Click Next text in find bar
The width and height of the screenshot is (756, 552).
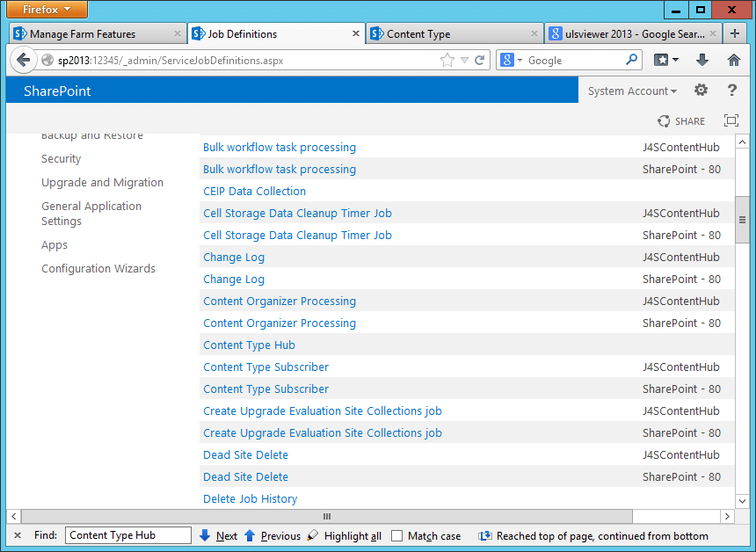(x=227, y=535)
